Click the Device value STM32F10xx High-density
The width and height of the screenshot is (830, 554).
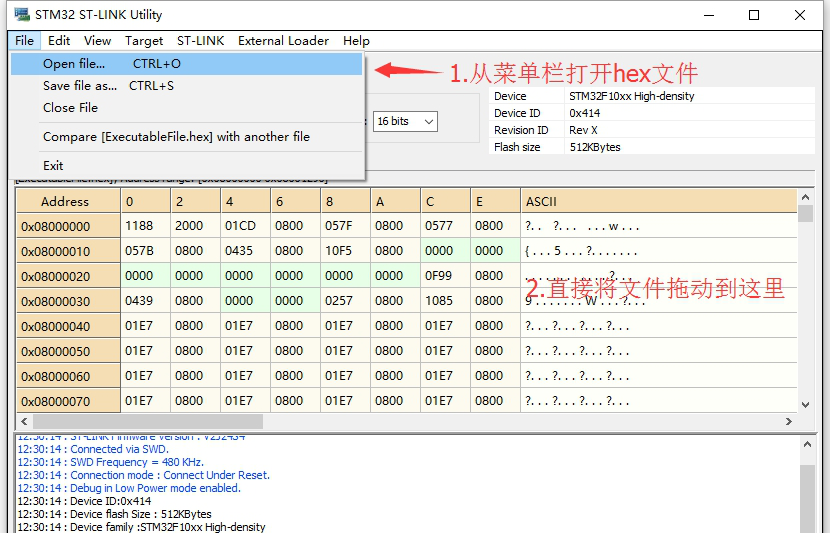click(631, 96)
